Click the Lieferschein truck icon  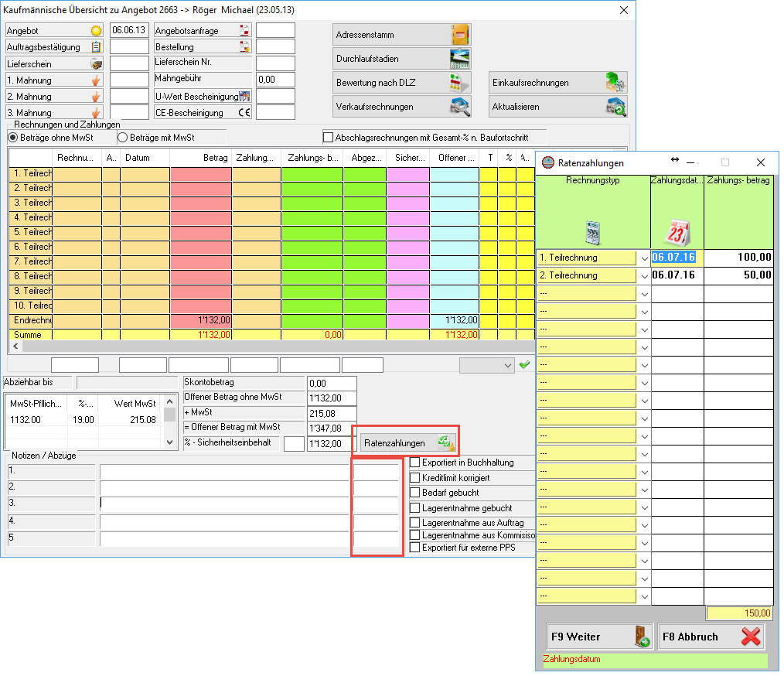pyautogui.click(x=96, y=64)
